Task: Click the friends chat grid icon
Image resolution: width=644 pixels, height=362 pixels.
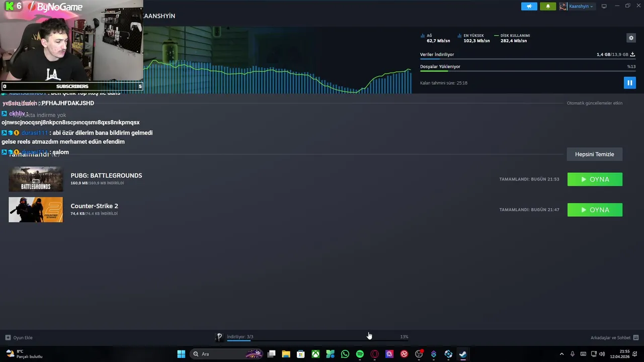Action: (636, 337)
